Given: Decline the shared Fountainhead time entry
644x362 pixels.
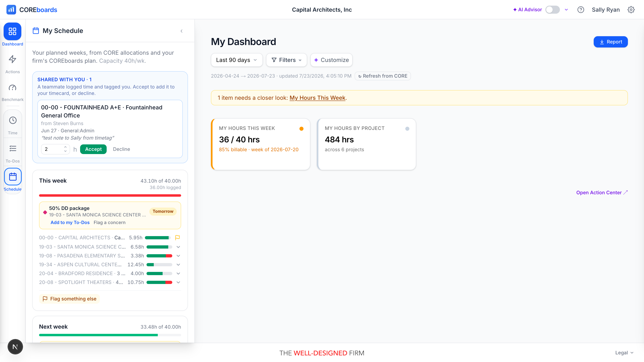Looking at the screenshot, I should pyautogui.click(x=122, y=149).
